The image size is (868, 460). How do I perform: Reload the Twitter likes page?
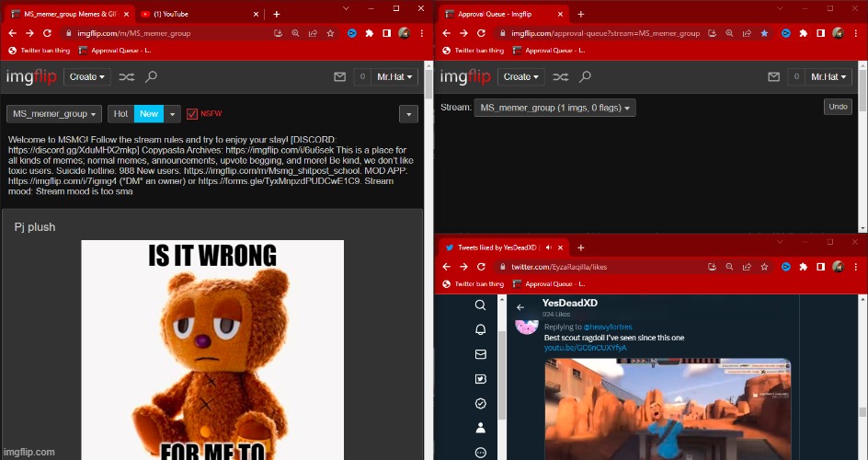(481, 267)
